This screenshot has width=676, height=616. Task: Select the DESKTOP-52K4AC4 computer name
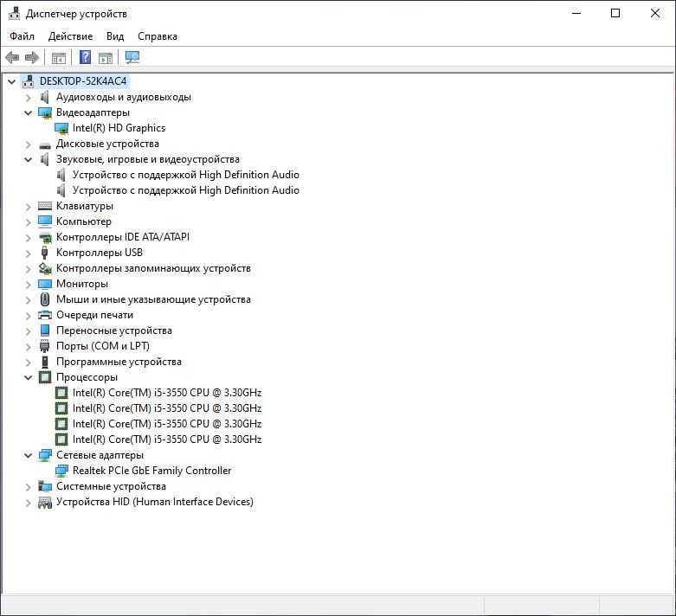(x=83, y=81)
